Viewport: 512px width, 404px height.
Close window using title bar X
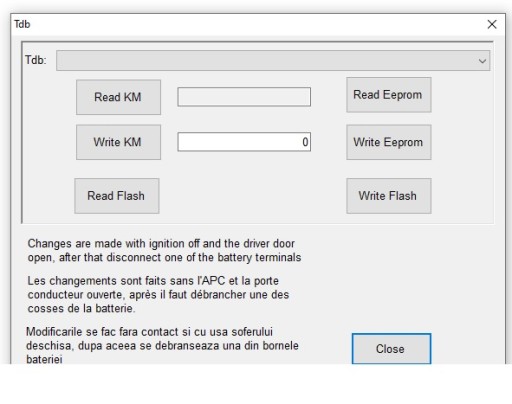click(492, 24)
